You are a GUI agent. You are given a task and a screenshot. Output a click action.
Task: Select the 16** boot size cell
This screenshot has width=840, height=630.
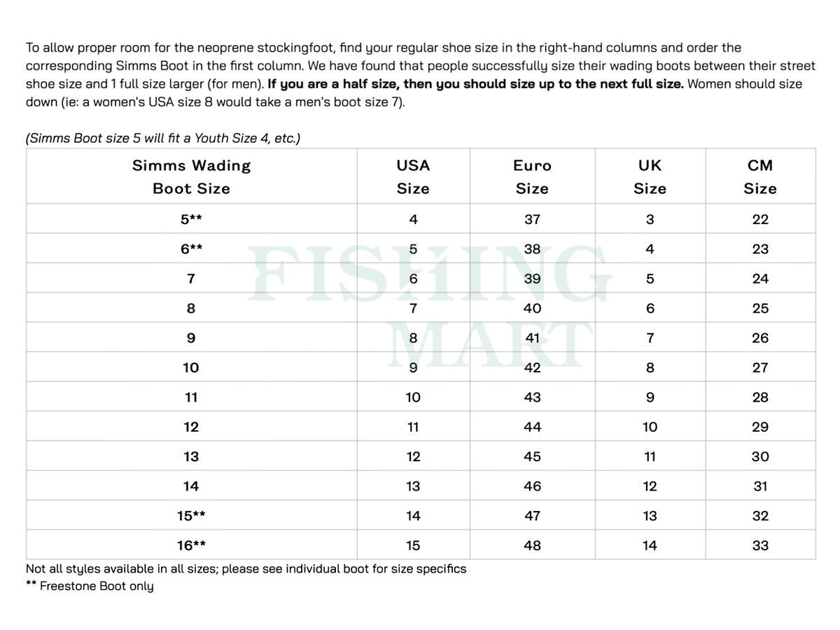coord(191,545)
